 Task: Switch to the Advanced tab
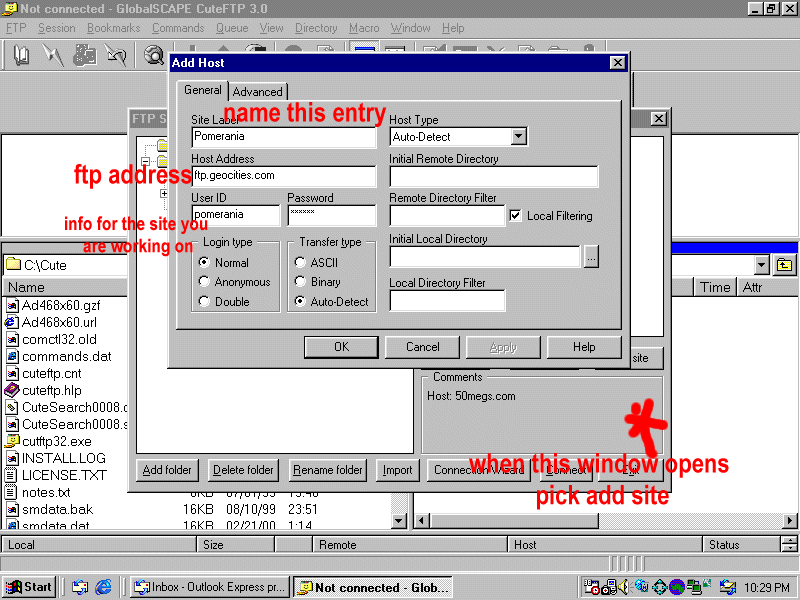(x=258, y=92)
